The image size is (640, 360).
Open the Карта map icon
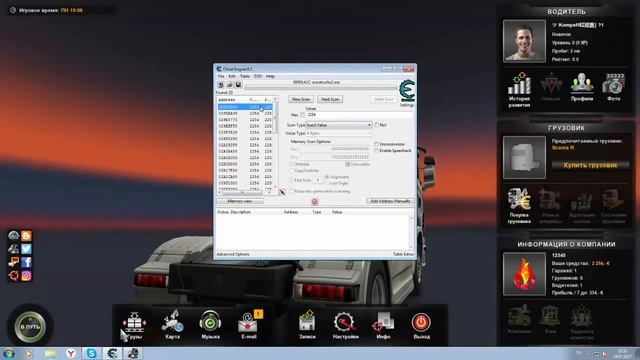(172, 326)
